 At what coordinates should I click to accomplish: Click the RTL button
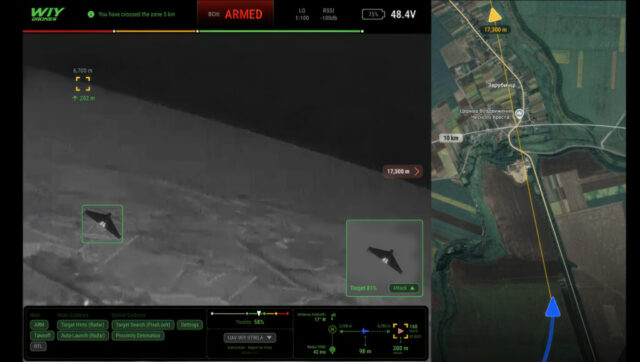coord(38,346)
